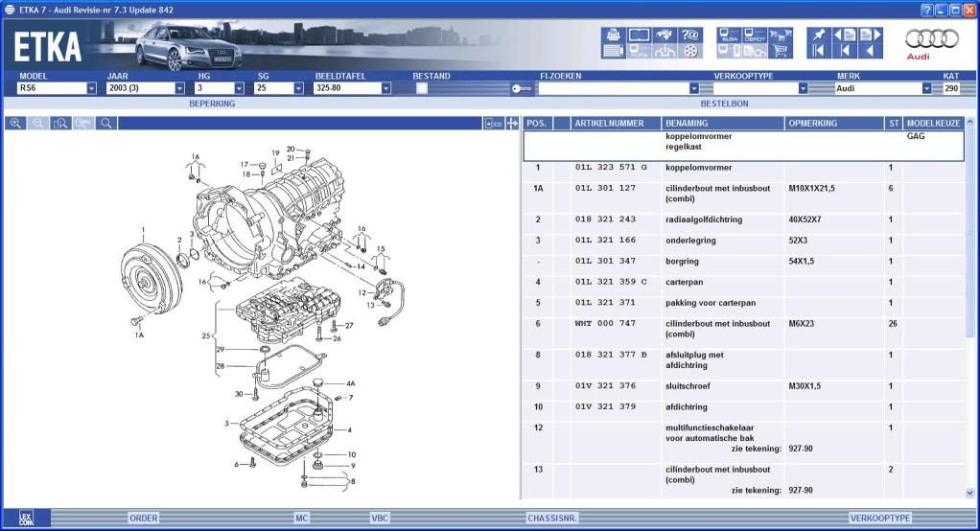The height and width of the screenshot is (531, 980).
Task: Open the HG dropdown showing 3
Action: pos(239,89)
